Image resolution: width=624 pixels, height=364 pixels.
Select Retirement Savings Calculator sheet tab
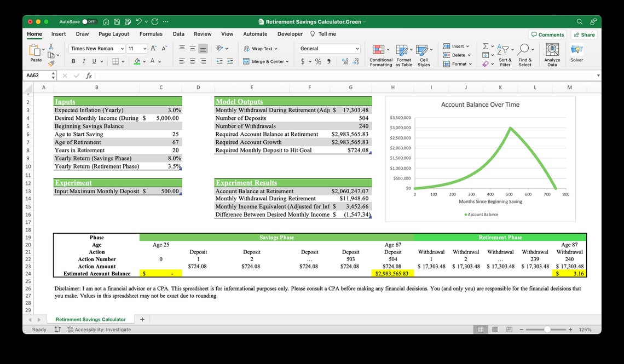point(90,320)
